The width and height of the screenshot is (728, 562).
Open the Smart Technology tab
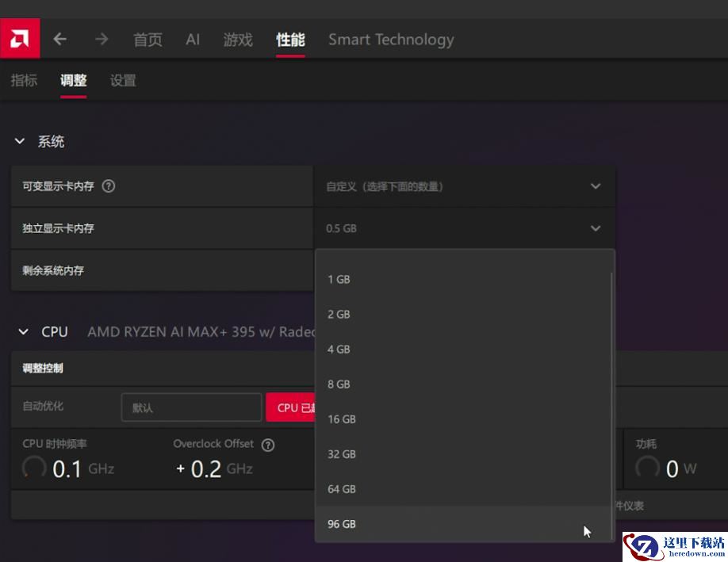click(x=391, y=40)
